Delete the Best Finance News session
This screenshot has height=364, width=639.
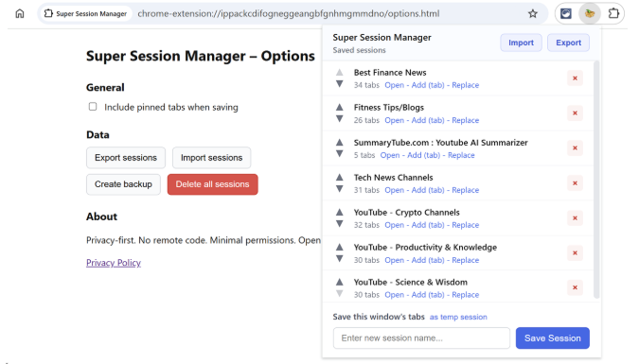[575, 78]
